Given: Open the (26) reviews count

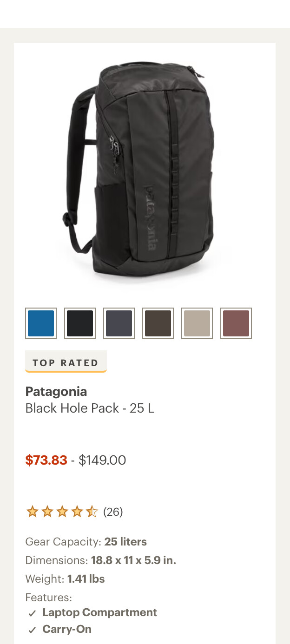Looking at the screenshot, I should pos(113,512).
